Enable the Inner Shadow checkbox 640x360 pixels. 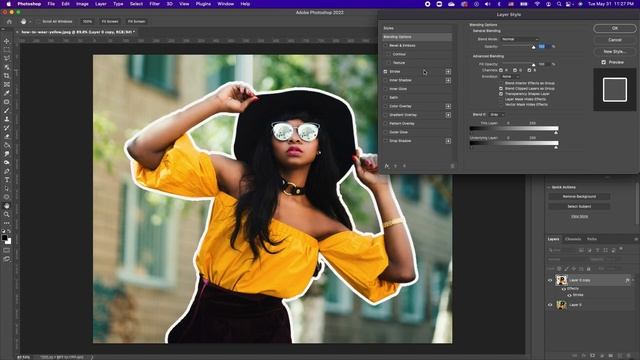(385, 80)
